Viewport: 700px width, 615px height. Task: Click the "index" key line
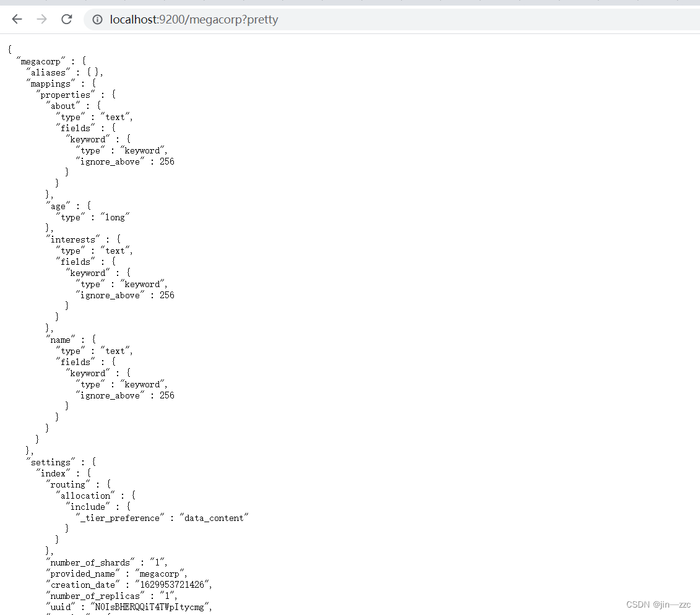63,473
